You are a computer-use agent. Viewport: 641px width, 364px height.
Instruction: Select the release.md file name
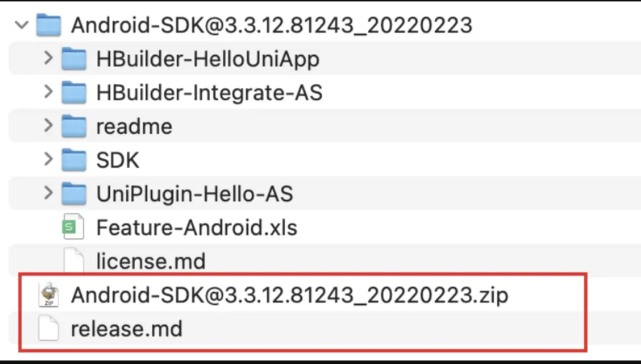(126, 329)
